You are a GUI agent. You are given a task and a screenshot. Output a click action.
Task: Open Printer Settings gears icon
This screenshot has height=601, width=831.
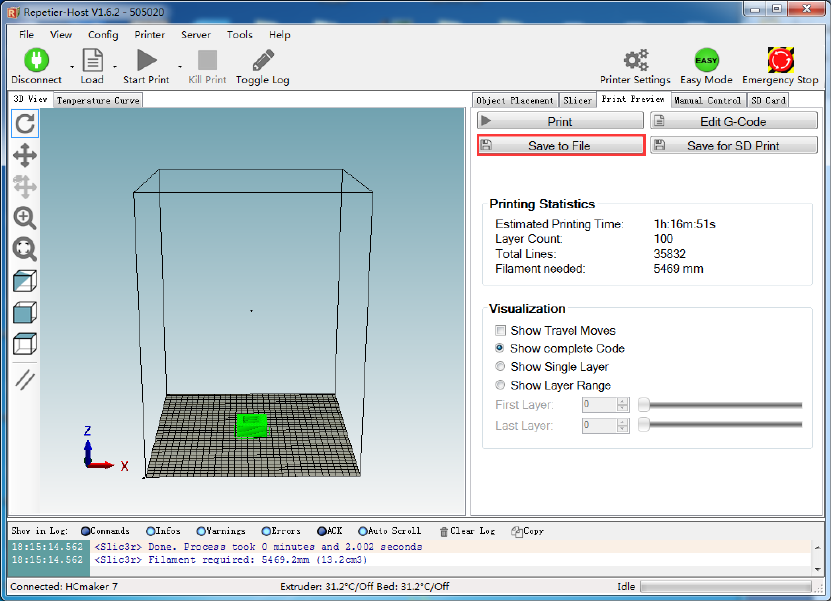635,60
